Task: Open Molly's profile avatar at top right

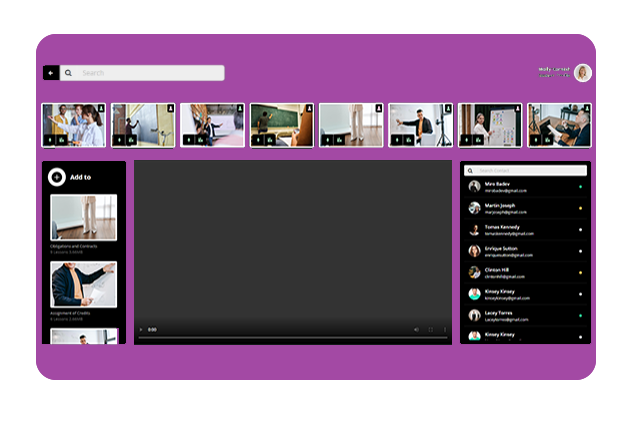Action: pos(583,73)
